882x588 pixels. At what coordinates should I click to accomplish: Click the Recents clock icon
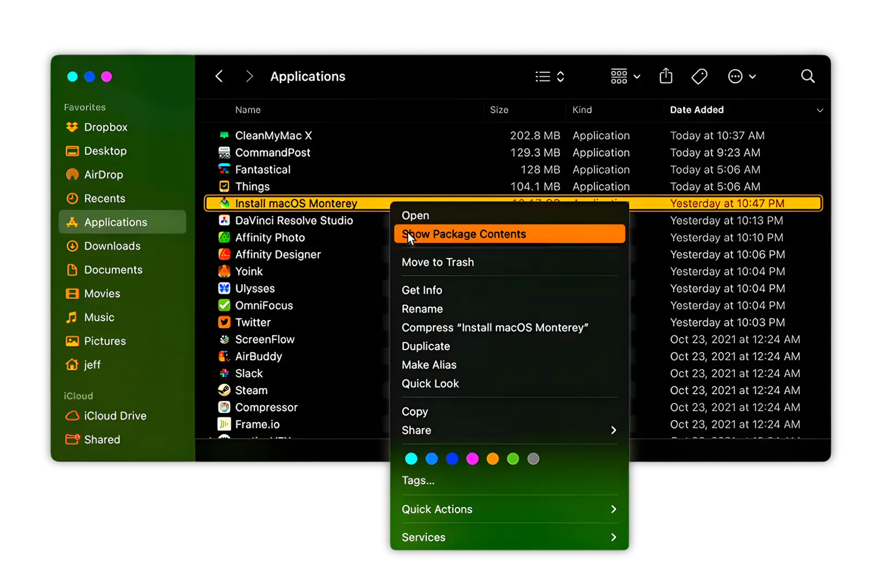point(72,199)
